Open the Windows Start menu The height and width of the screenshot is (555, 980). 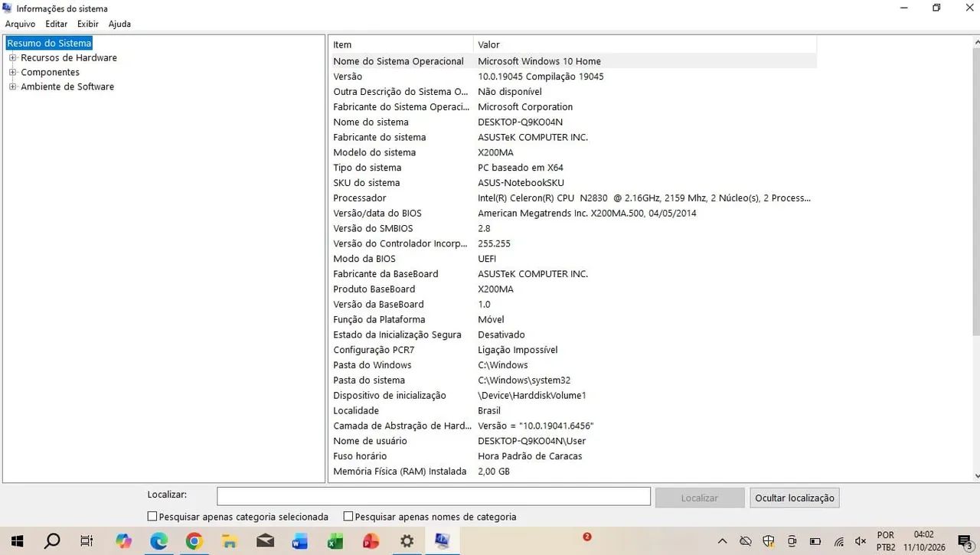point(17,541)
